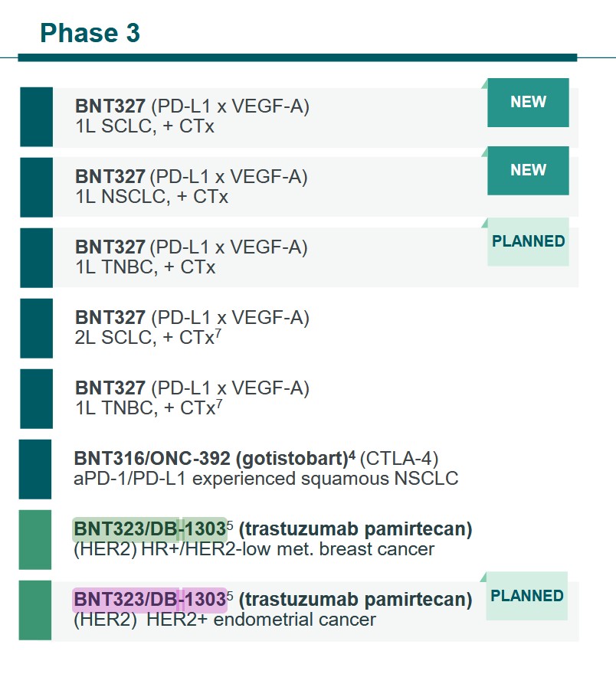
Task: Click the BNT316/ONC-392 (gotistobart) title
Action: (x=215, y=459)
